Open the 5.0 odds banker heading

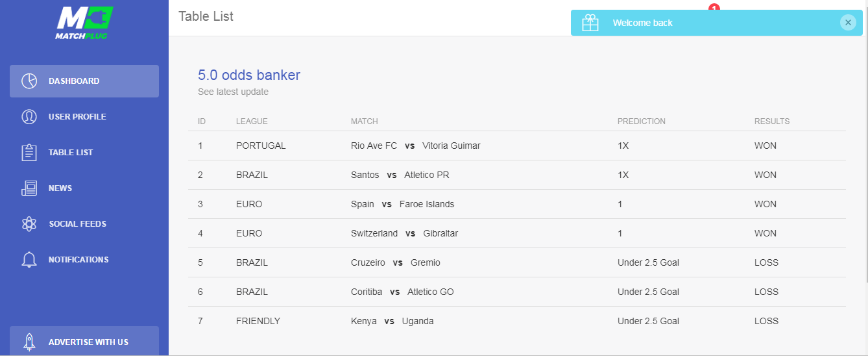tap(249, 75)
